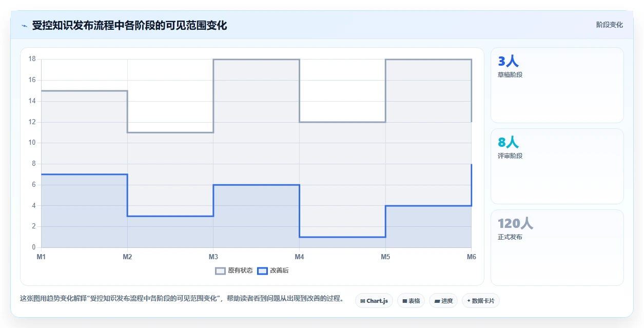Click the M1 x-axis label
644x328 pixels.
41,257
